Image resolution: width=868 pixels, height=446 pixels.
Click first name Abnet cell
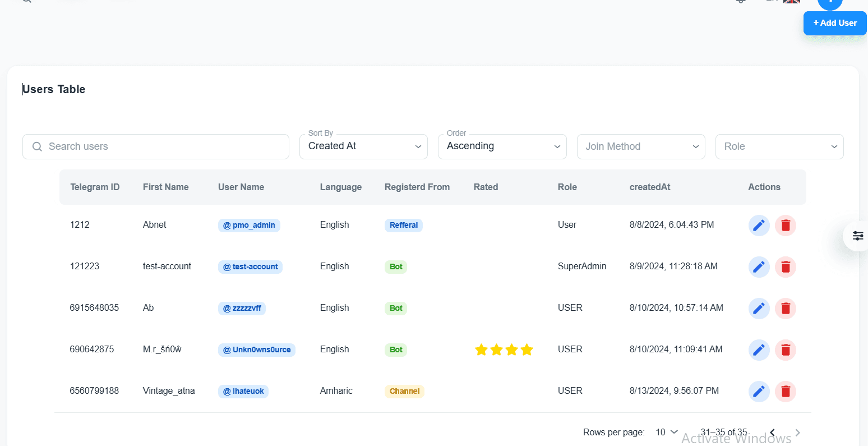coord(155,225)
